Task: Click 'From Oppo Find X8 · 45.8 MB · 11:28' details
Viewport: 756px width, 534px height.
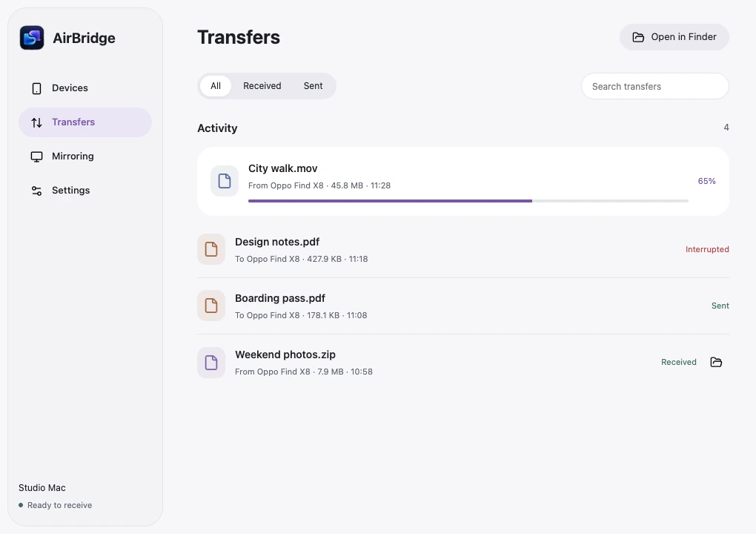Action: pyautogui.click(x=319, y=185)
